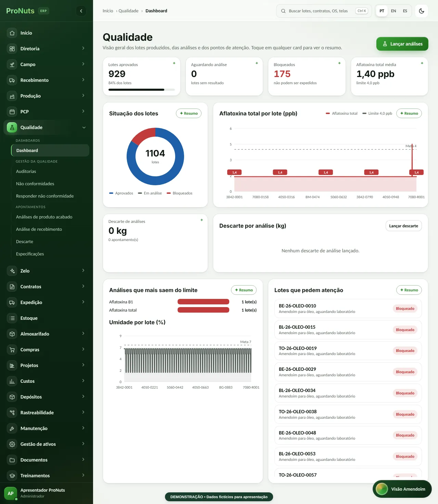438x504 pixels.
Task: Expand the Treinamentos menu chevron
Action: click(x=83, y=475)
